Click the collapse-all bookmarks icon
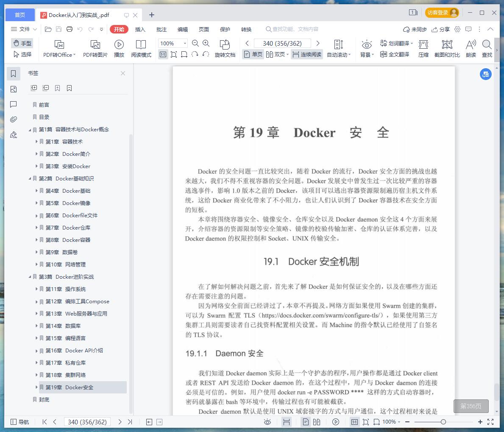The image size is (504, 432). (x=46, y=88)
